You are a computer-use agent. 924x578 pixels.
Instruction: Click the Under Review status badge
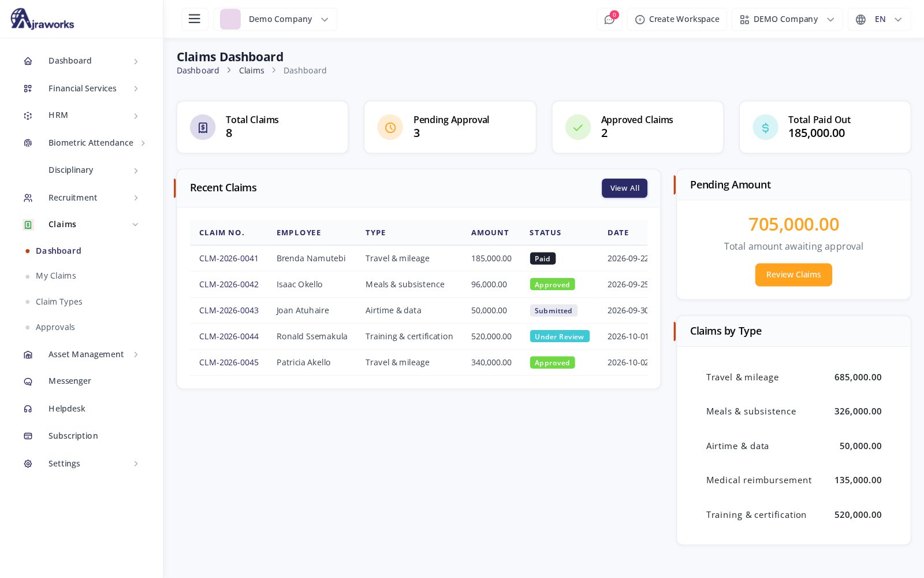(x=560, y=336)
